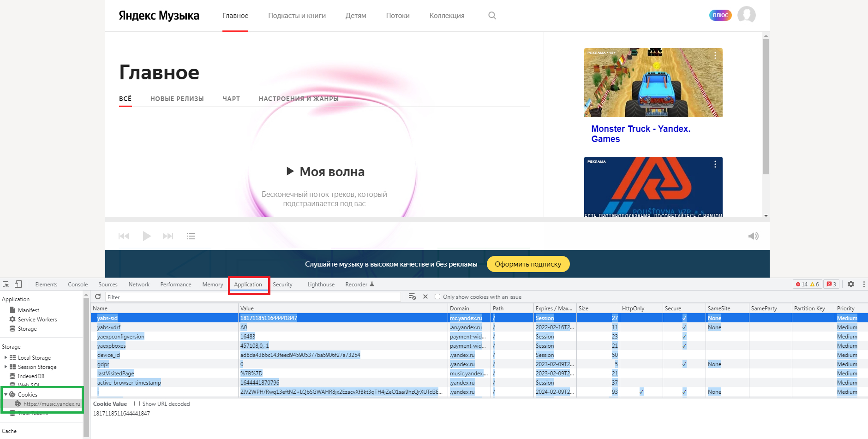The width and height of the screenshot is (868, 439).
Task: Enable Only show cookies with an issue
Action: tap(437, 297)
